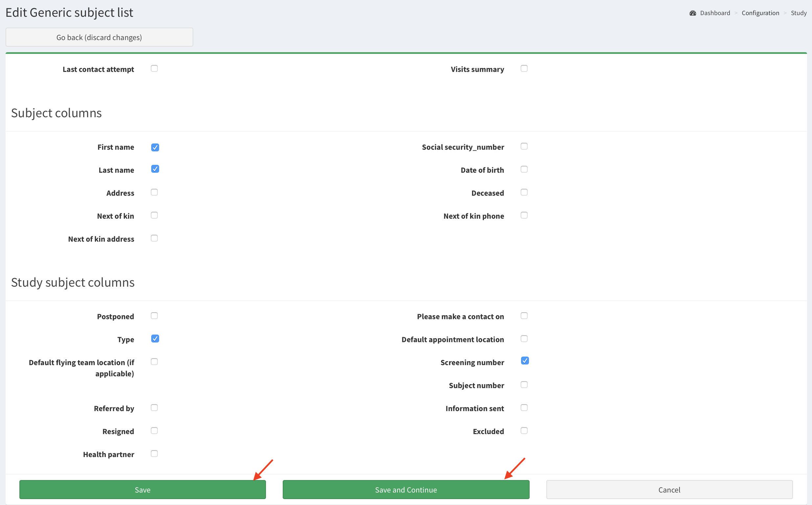Image resolution: width=812 pixels, height=505 pixels.
Task: Tick the Deceased checkbox
Action: 524,192
